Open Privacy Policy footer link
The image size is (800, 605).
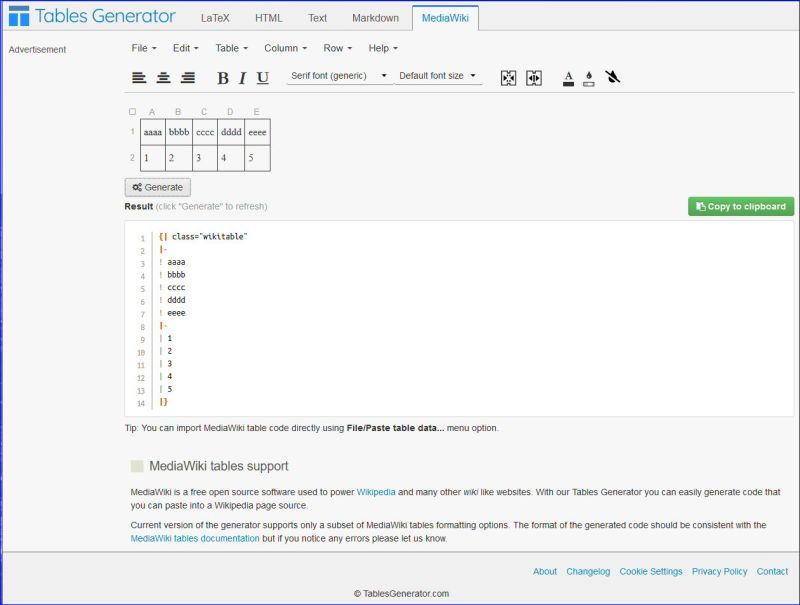[x=719, y=571]
